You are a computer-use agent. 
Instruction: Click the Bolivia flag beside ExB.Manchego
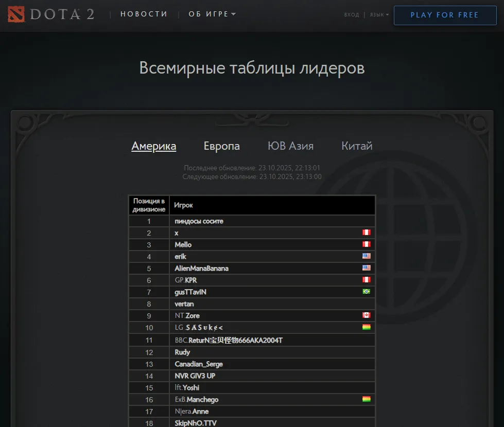pos(367,399)
